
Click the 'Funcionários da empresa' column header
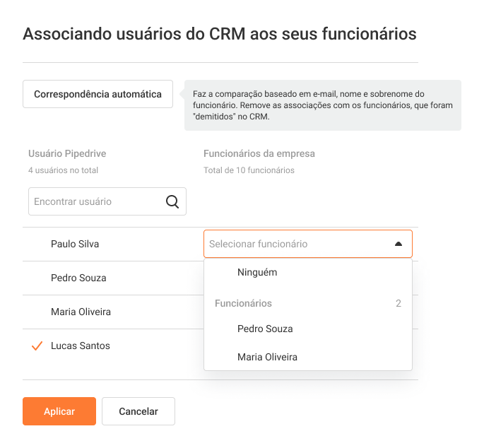[x=259, y=153]
